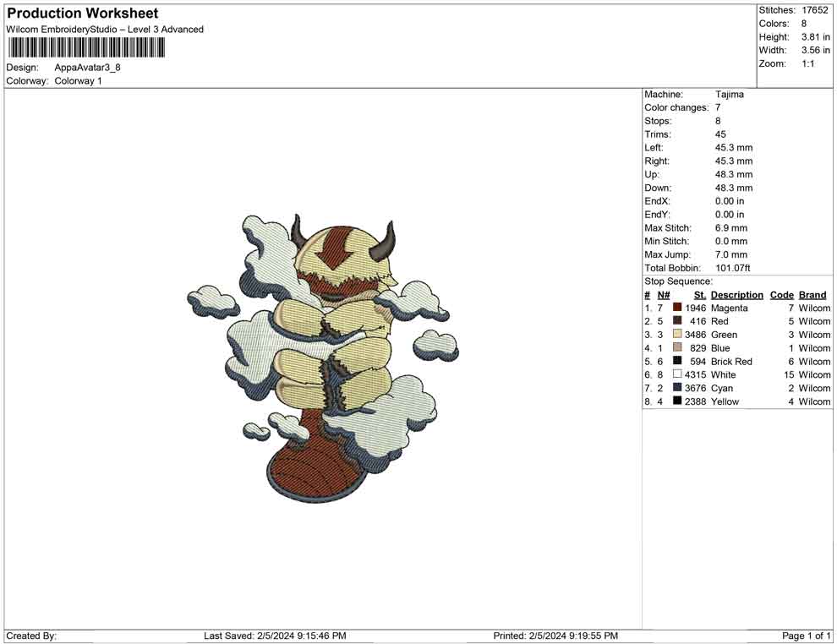
Task: Click the Blue thread color swatch
Action: (x=677, y=347)
